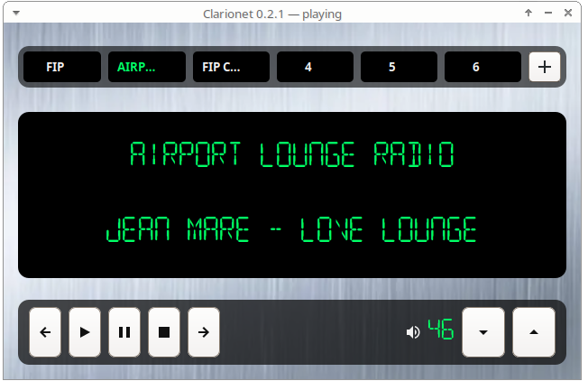Close the Clarionet window
588x381 pixels.
pos(568,14)
